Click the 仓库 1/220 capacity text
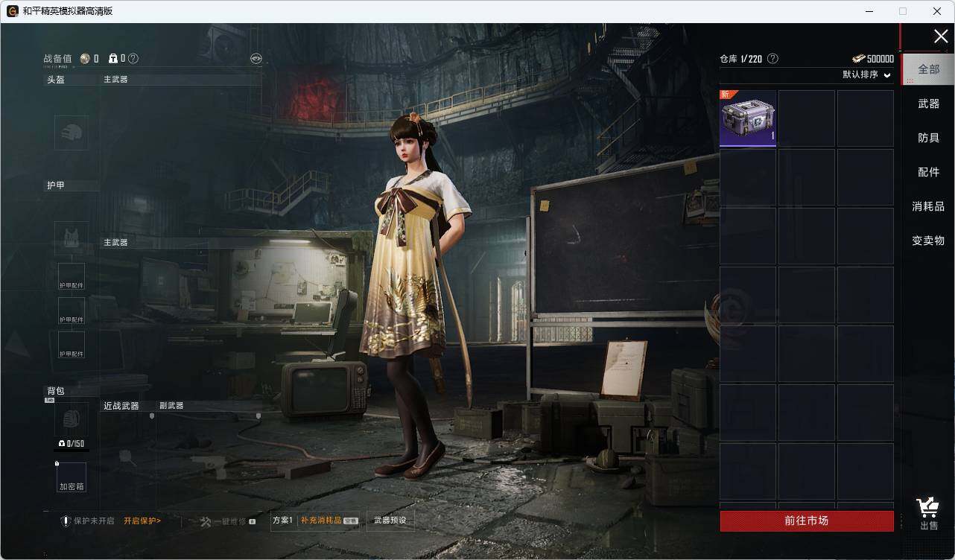 coord(740,59)
